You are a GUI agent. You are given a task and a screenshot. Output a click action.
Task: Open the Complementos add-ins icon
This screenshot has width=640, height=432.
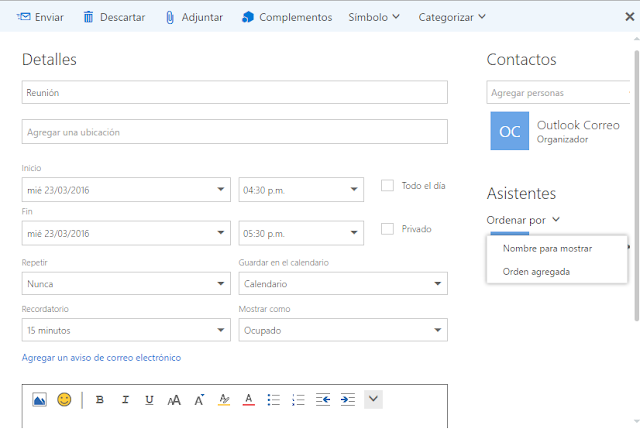pos(248,17)
